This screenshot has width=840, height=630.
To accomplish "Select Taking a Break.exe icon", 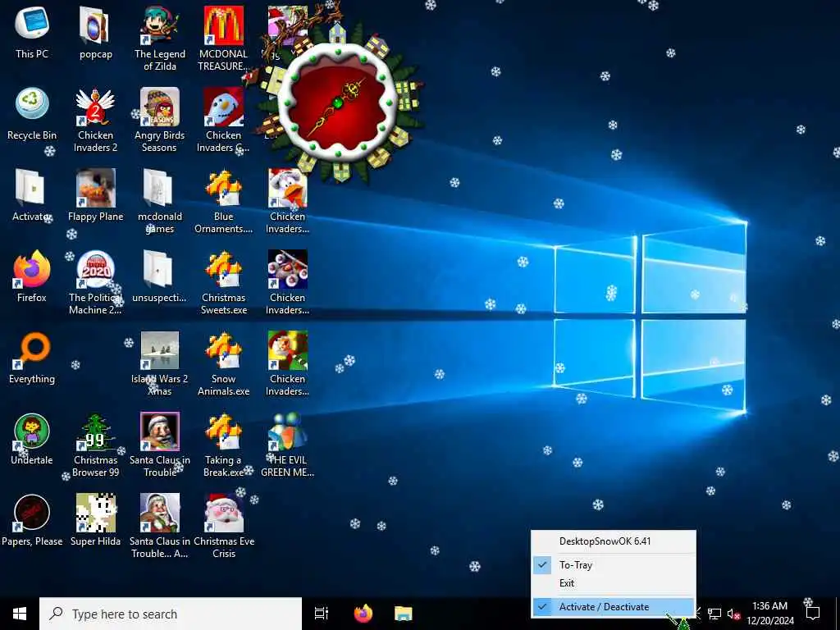I will pyautogui.click(x=223, y=445).
